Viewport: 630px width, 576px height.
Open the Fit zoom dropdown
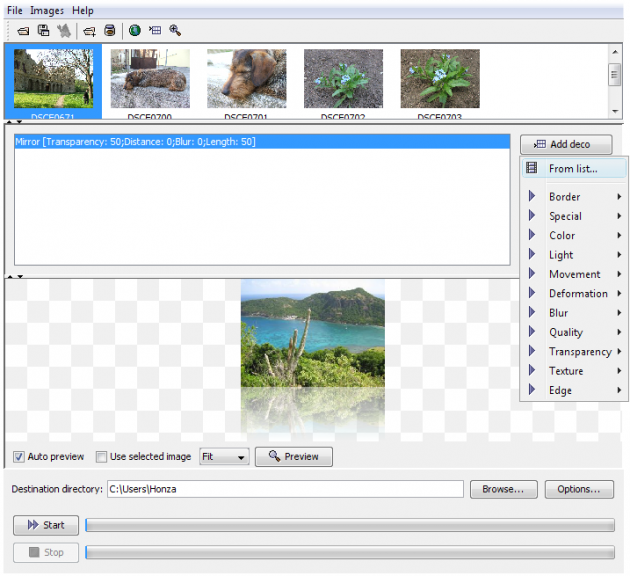click(225, 457)
